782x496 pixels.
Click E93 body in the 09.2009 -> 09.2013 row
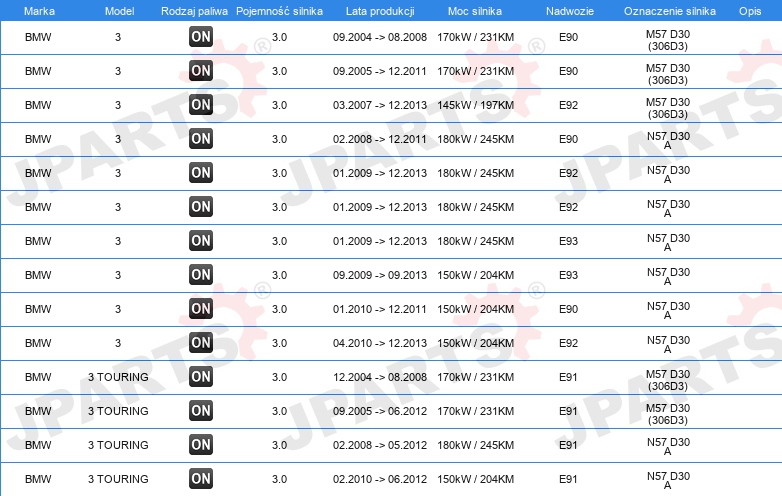click(x=568, y=275)
